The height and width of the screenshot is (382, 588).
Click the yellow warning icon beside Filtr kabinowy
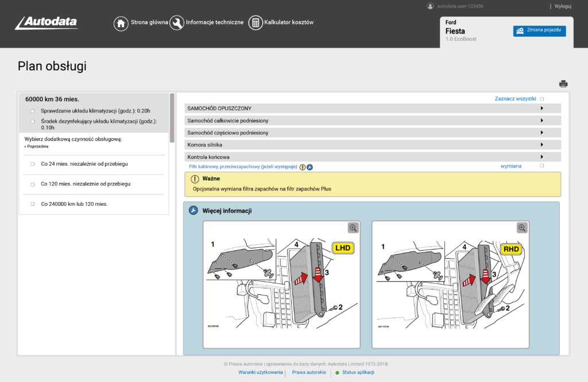[303, 167]
